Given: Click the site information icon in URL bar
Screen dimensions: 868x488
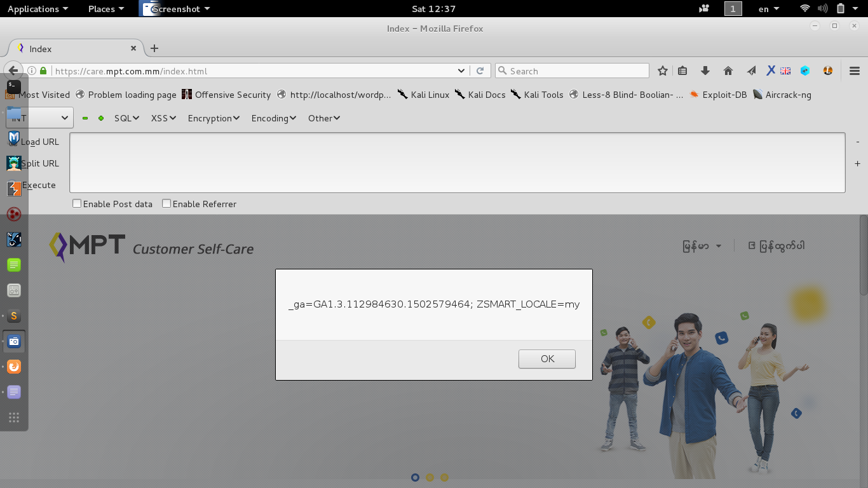Looking at the screenshot, I should point(32,71).
